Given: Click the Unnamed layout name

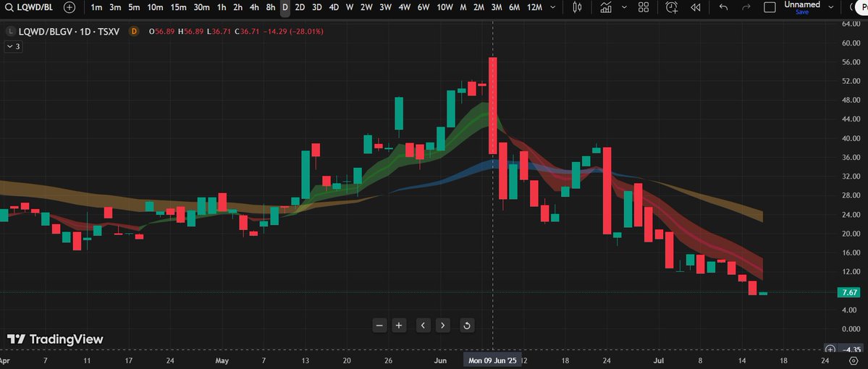Looking at the screenshot, I should (802, 4).
